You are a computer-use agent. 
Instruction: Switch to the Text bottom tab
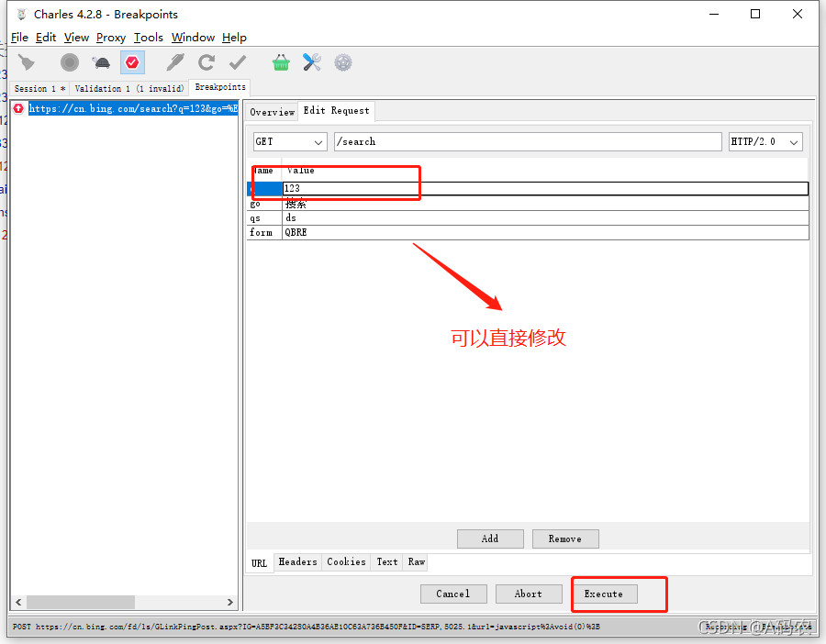click(x=387, y=561)
